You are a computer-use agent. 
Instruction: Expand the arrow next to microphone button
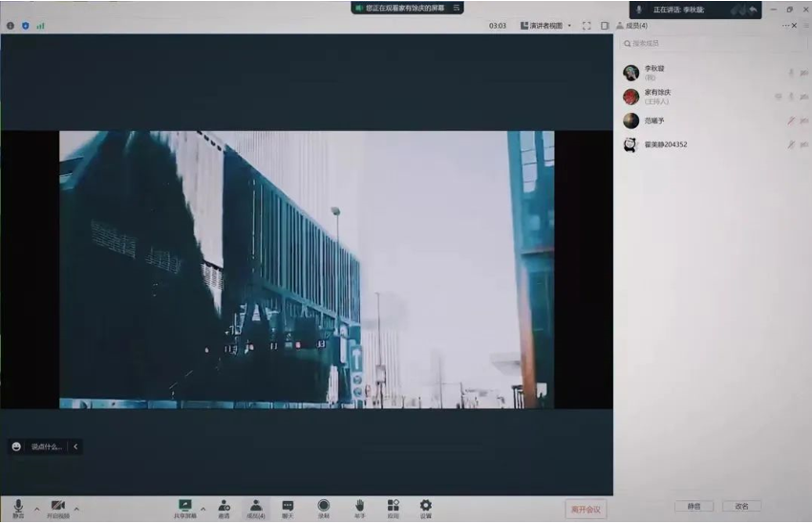(36, 508)
